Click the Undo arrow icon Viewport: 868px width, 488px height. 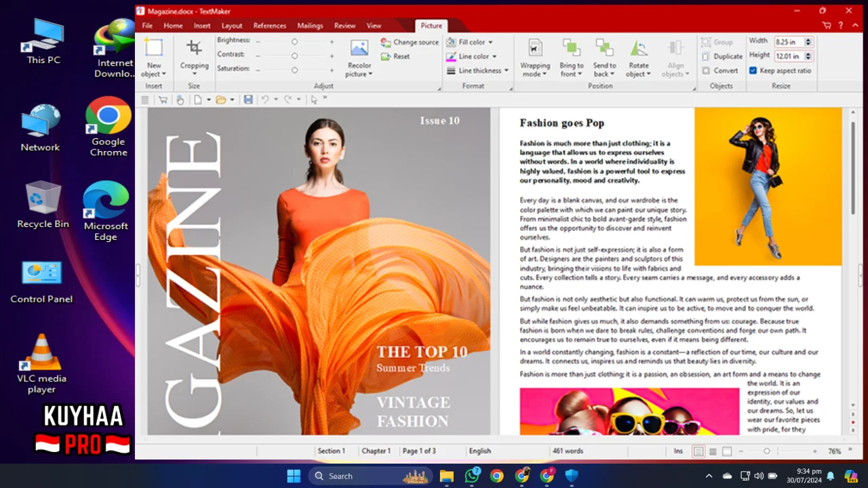[264, 100]
